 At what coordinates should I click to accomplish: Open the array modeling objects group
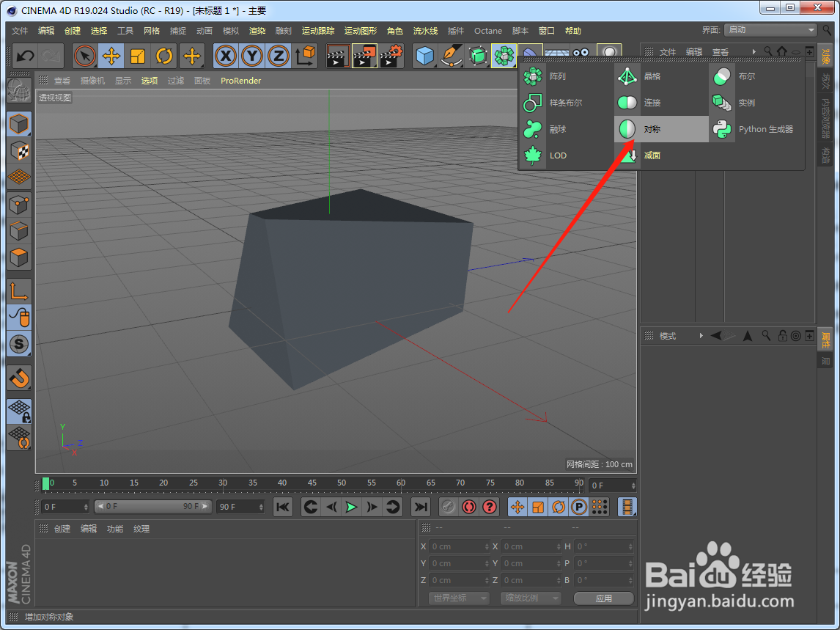click(504, 56)
